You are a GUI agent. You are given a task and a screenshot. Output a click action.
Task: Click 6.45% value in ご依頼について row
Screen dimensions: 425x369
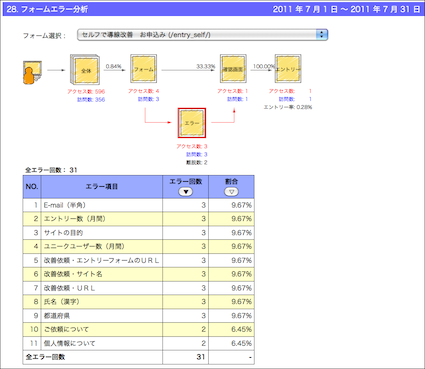point(241,329)
